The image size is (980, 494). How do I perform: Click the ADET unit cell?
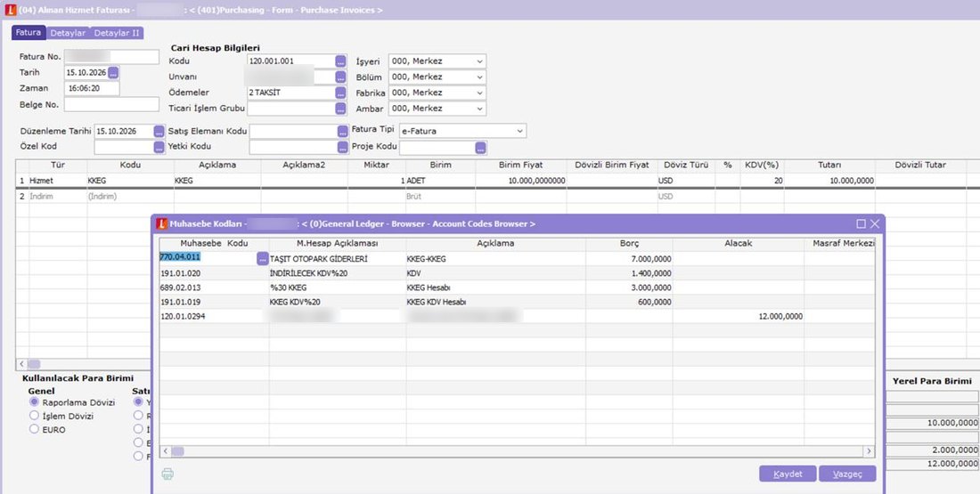pyautogui.click(x=441, y=181)
